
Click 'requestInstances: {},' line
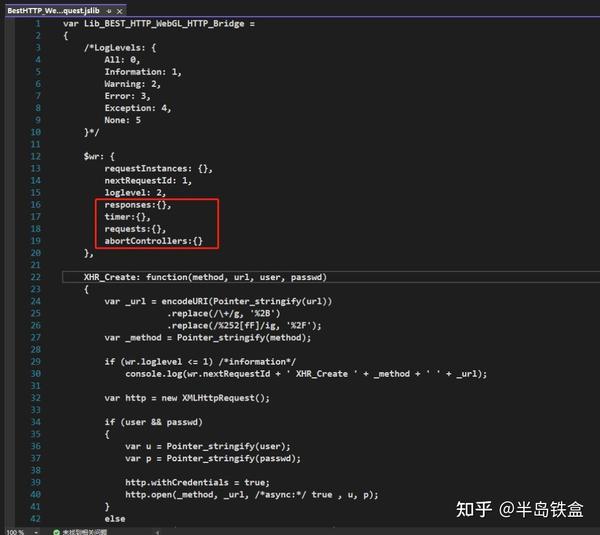[x=158, y=168]
